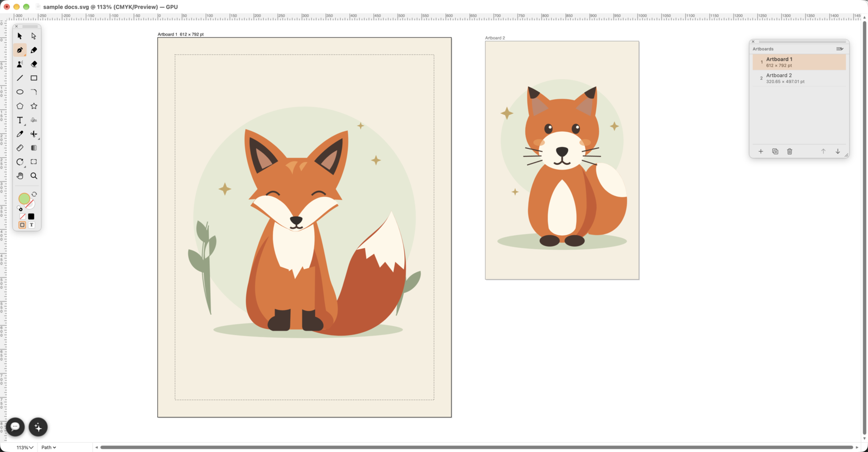Select Artboard 1 in Artboards panel
Viewport: 868px width, 452px height.
(799, 62)
